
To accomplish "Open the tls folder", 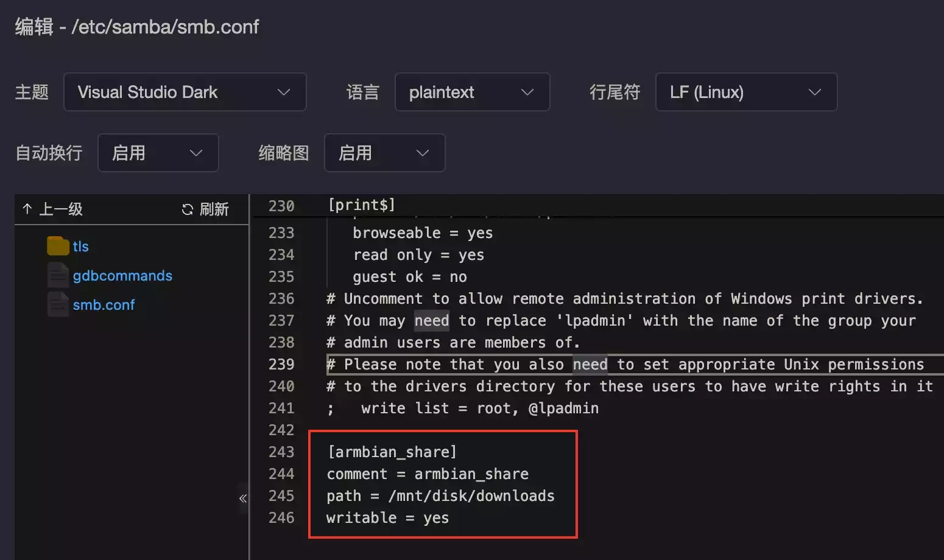I will [x=80, y=247].
